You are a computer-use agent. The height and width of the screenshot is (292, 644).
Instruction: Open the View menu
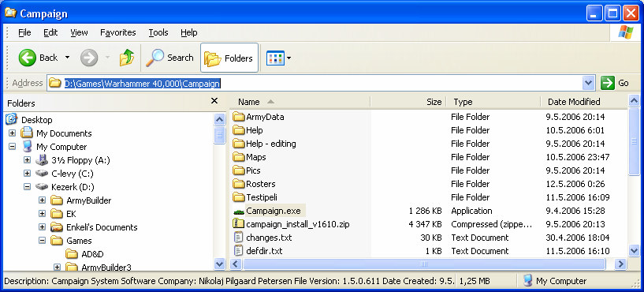(79, 32)
